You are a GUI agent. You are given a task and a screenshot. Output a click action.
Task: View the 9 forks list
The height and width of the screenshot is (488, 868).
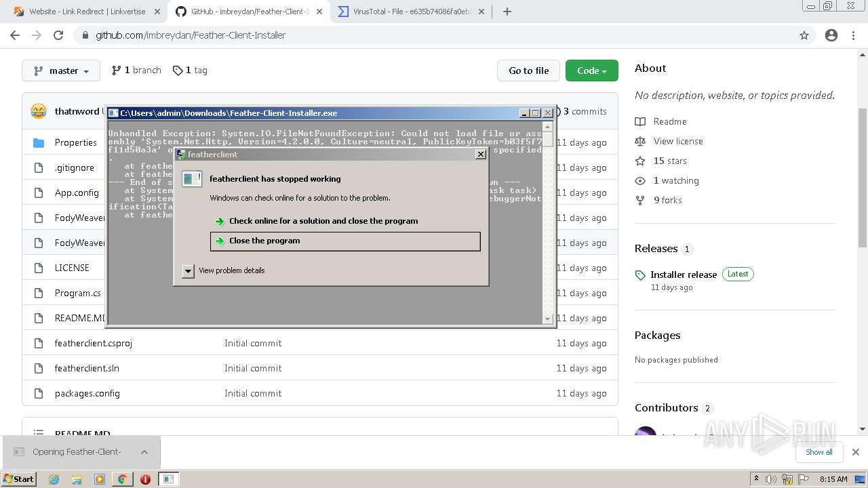(668, 200)
